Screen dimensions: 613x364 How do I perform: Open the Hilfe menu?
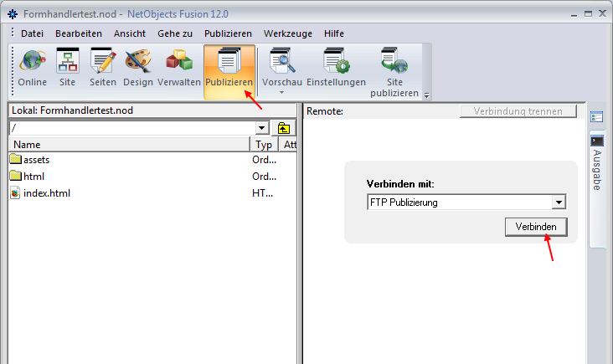pos(334,33)
